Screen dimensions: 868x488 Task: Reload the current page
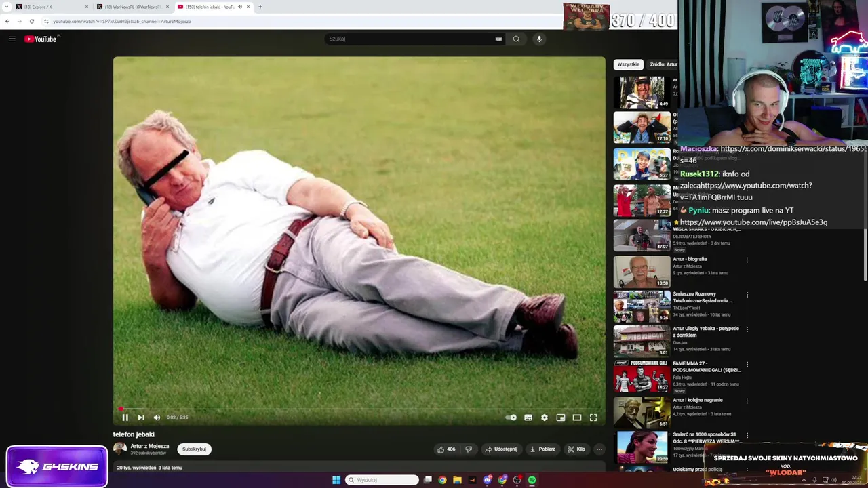pos(31,21)
